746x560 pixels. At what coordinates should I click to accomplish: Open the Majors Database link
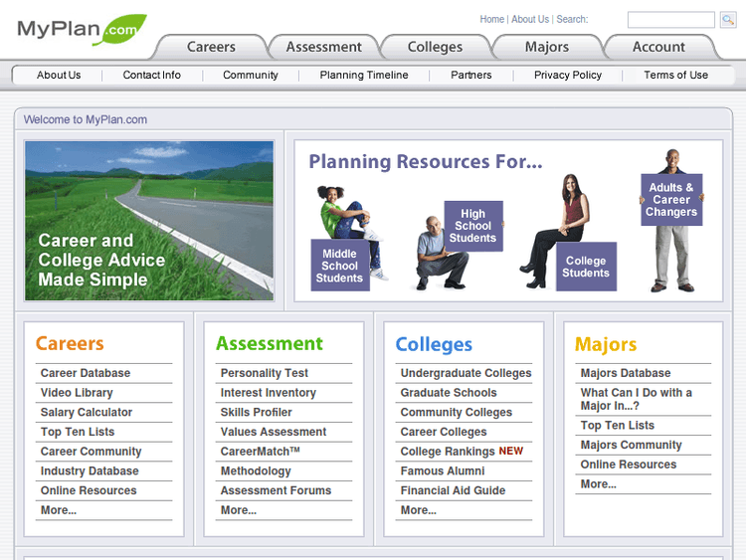click(626, 373)
